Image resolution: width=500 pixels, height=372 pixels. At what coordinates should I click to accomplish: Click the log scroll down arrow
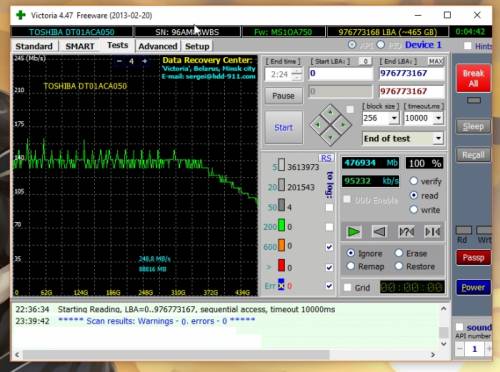443,344
